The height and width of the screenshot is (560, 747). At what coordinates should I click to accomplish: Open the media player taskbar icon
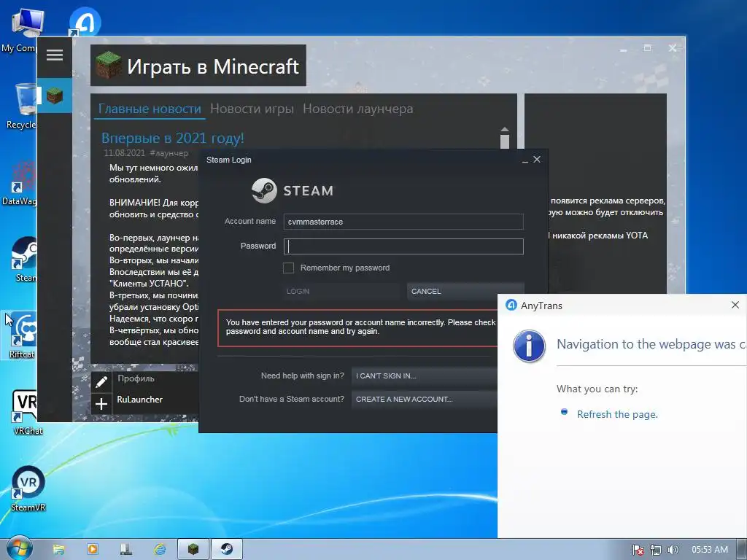(x=93, y=549)
